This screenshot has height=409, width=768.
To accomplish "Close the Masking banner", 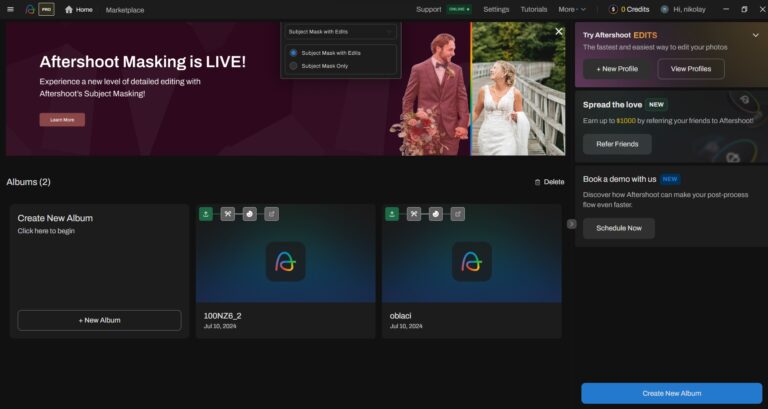I will (x=559, y=31).
